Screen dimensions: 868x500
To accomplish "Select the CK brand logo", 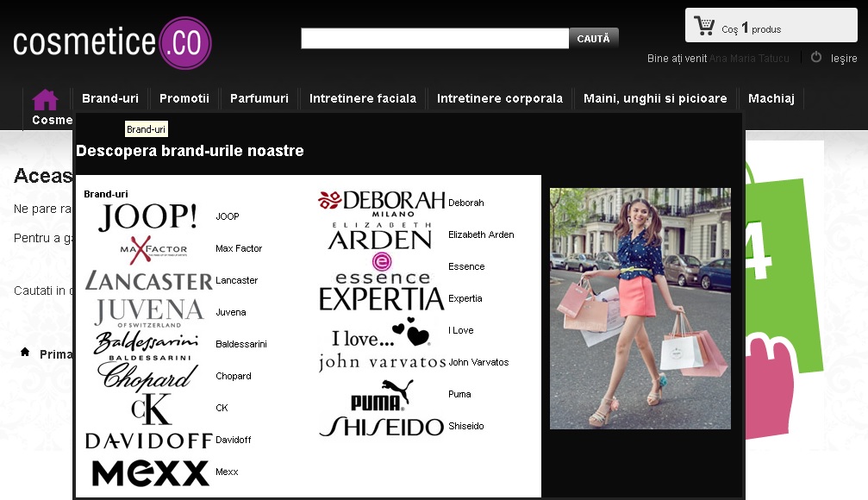I will tap(151, 409).
